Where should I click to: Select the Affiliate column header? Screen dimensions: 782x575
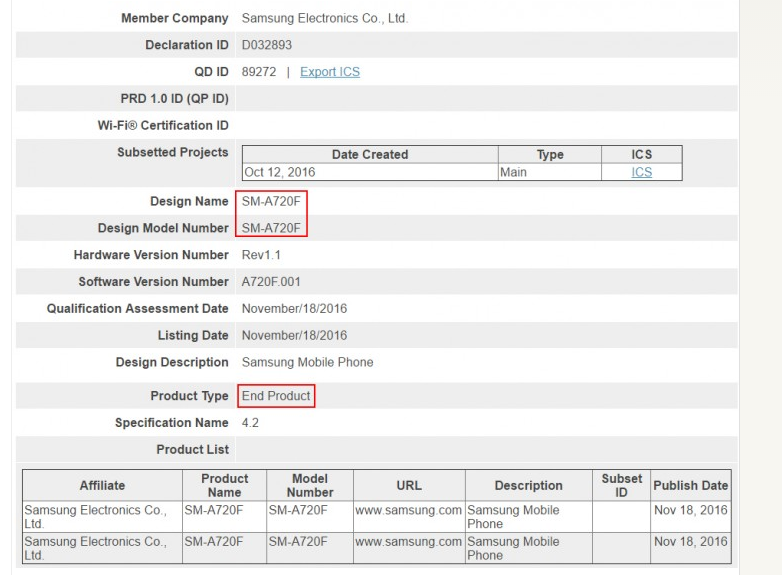tap(102, 485)
